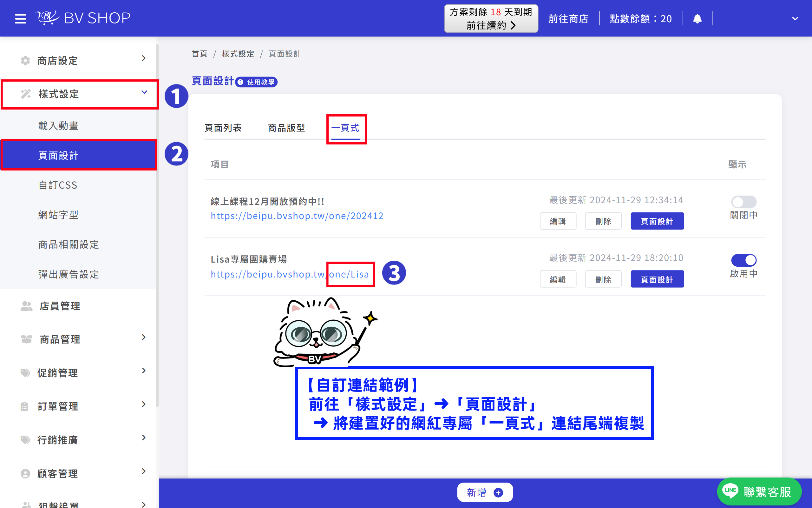
Task: Click the BV SHOP logo
Action: click(82, 18)
